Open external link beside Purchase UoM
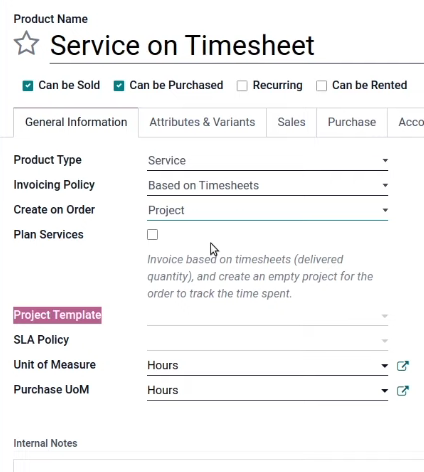The width and height of the screenshot is (424, 472). (x=403, y=391)
